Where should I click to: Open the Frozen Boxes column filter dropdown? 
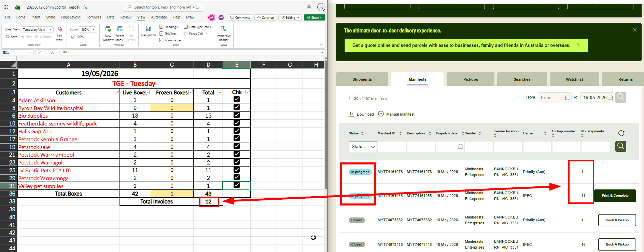pos(191,92)
